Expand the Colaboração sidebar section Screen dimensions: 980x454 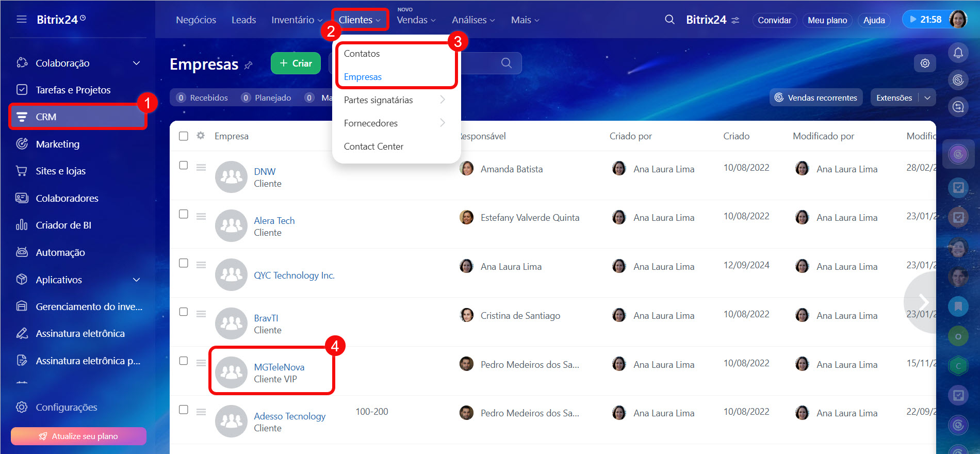tap(136, 63)
